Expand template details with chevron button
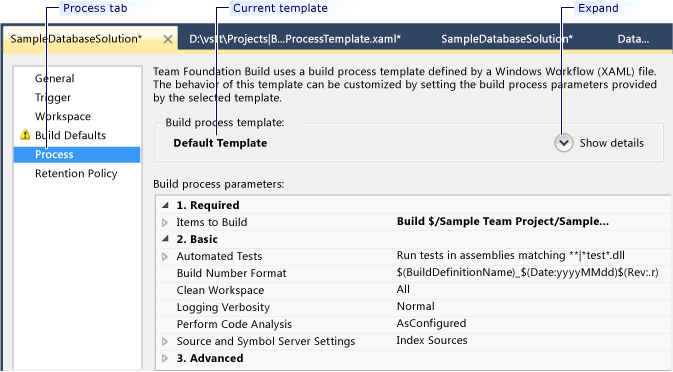 pyautogui.click(x=564, y=143)
